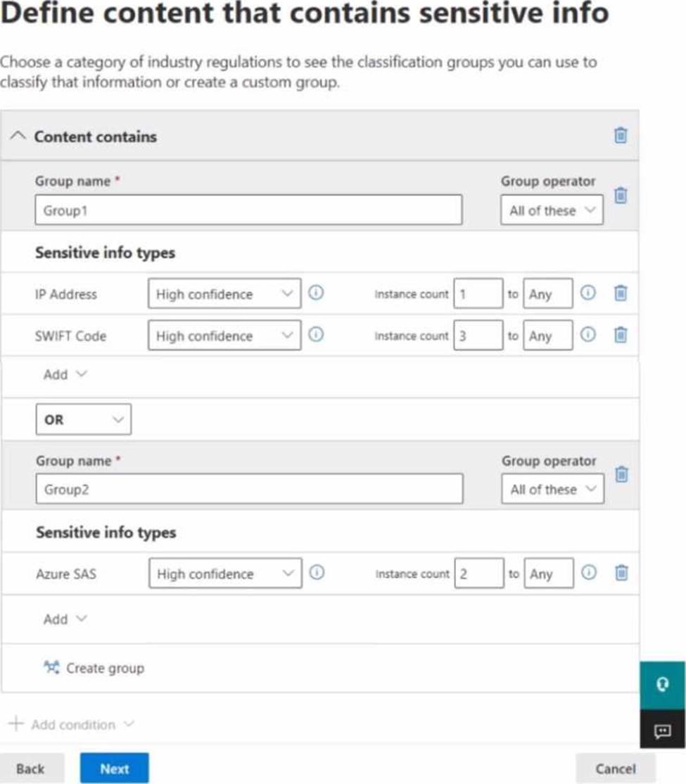The image size is (686, 784).
Task: Expand the Add menu under Group1
Action: pyautogui.click(x=65, y=374)
